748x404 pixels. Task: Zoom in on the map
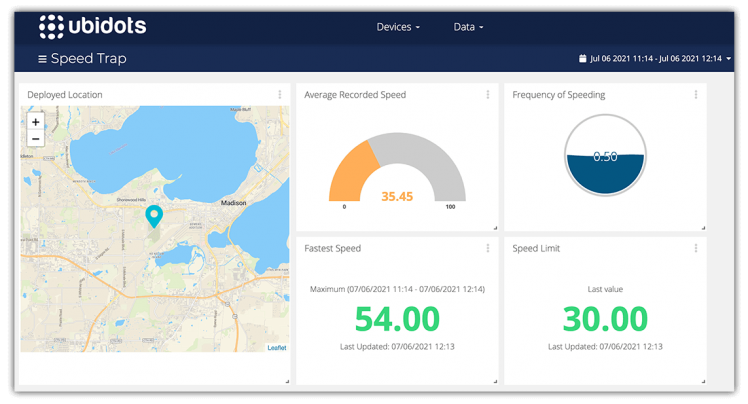36,122
